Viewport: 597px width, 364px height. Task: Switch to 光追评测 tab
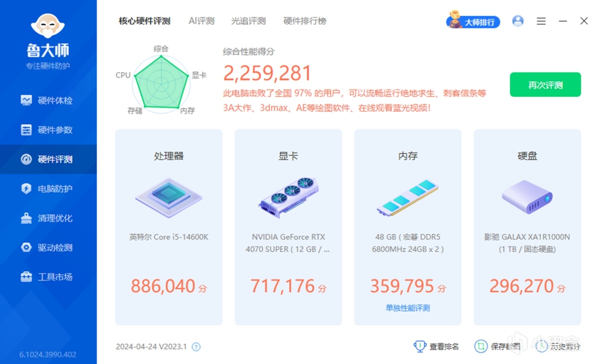click(x=249, y=21)
